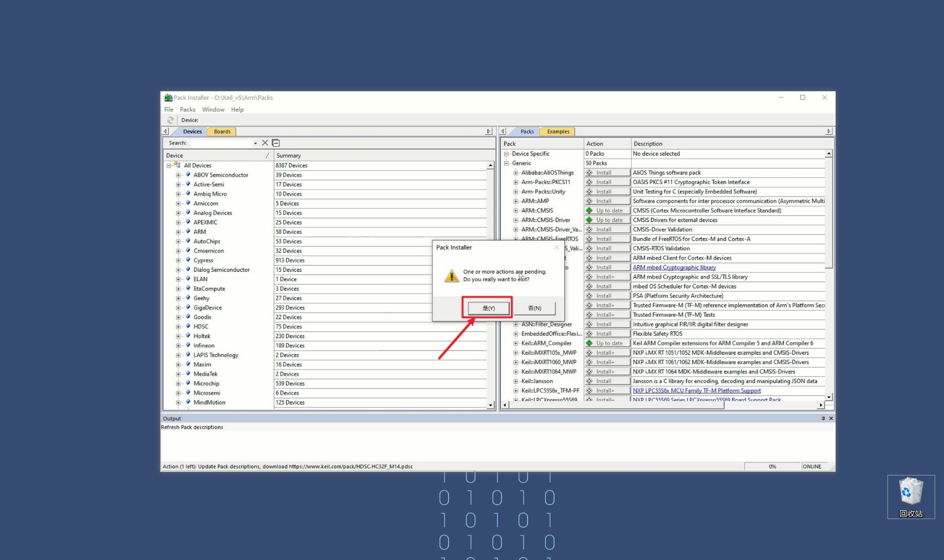This screenshot has width=944, height=560.
Task: Click collapse-all icon next to search clear
Action: tap(276, 143)
